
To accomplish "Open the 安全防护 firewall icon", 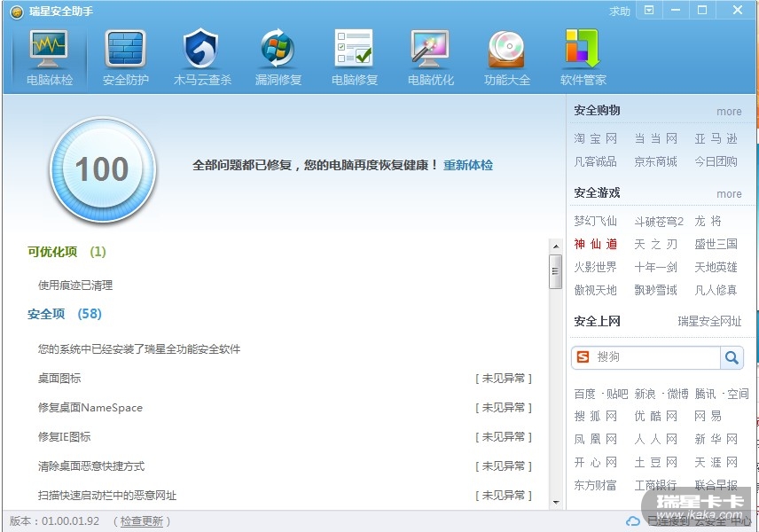I will pos(125,57).
